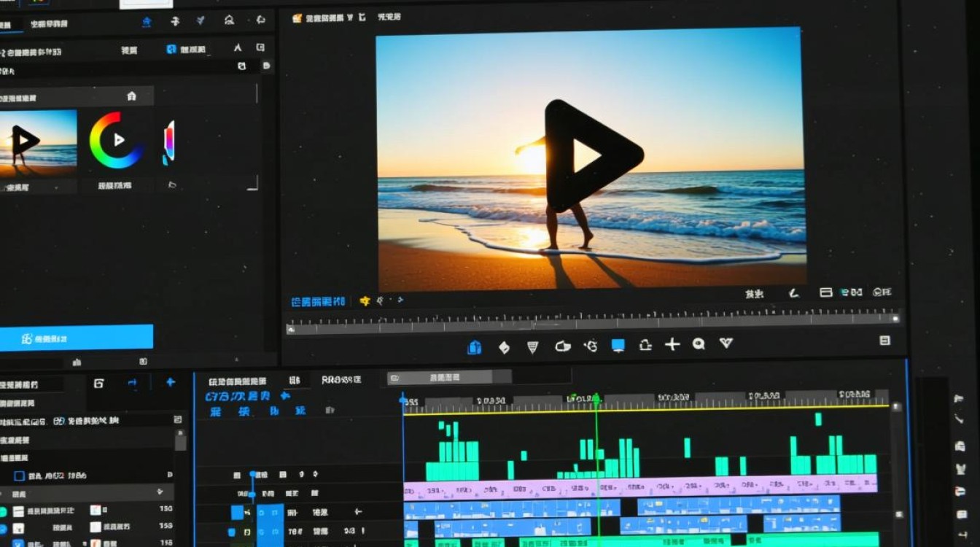Click the white plus icon in the tool row
The width and height of the screenshot is (980, 547).
tap(672, 344)
